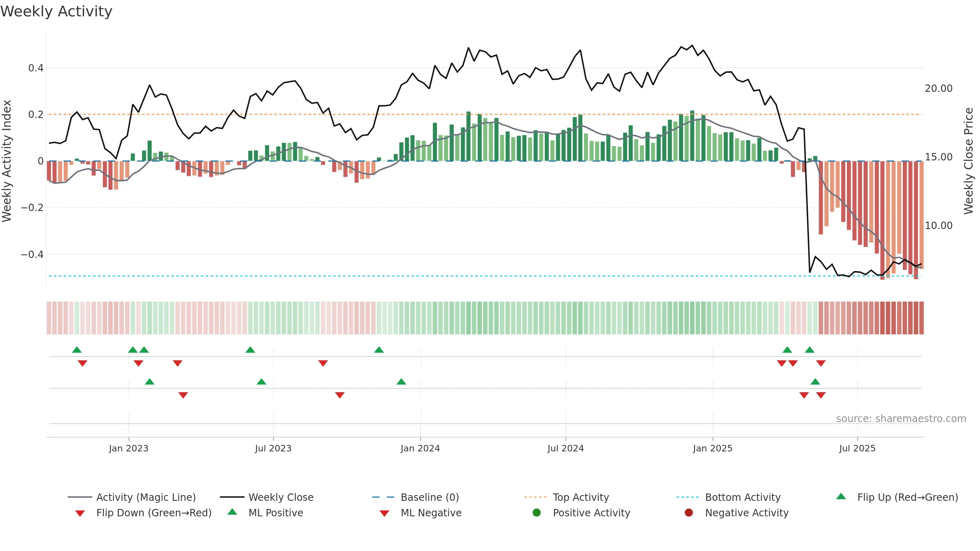This screenshot has height=551, width=980.
Task: Click the Jul 2023 x-axis label
Action: 273,448
